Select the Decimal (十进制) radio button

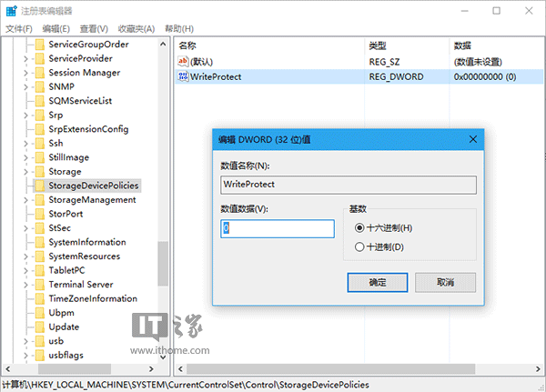(x=359, y=247)
